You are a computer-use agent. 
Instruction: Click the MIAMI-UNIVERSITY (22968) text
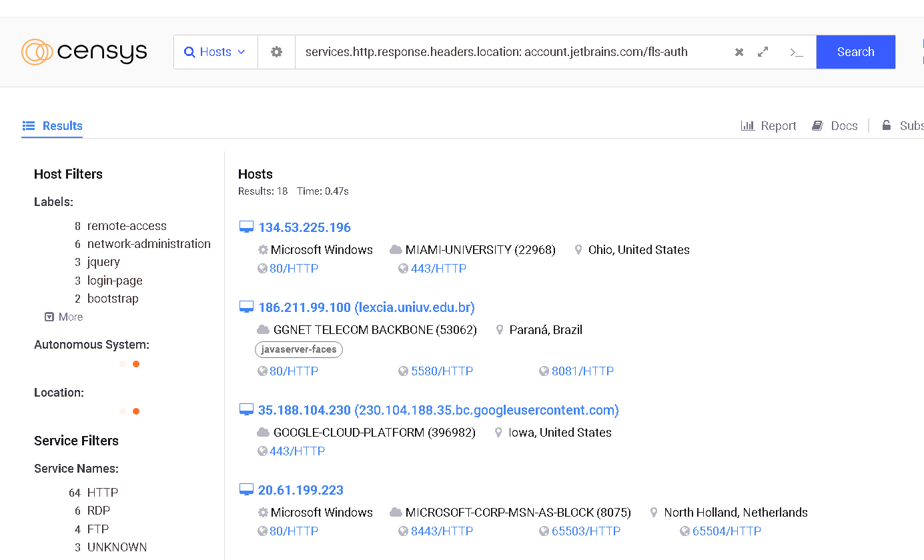pyautogui.click(x=480, y=250)
